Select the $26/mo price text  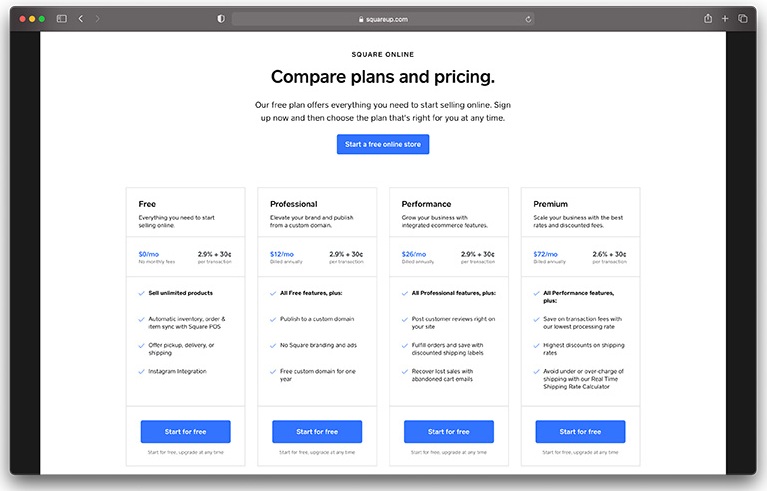414,254
